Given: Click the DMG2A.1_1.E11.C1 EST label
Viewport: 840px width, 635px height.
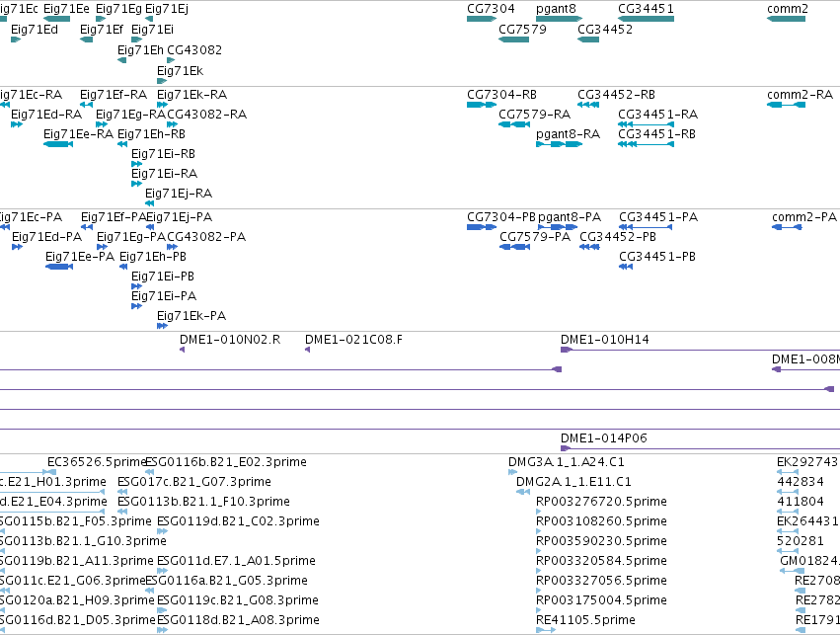Looking at the screenshot, I should (573, 481).
